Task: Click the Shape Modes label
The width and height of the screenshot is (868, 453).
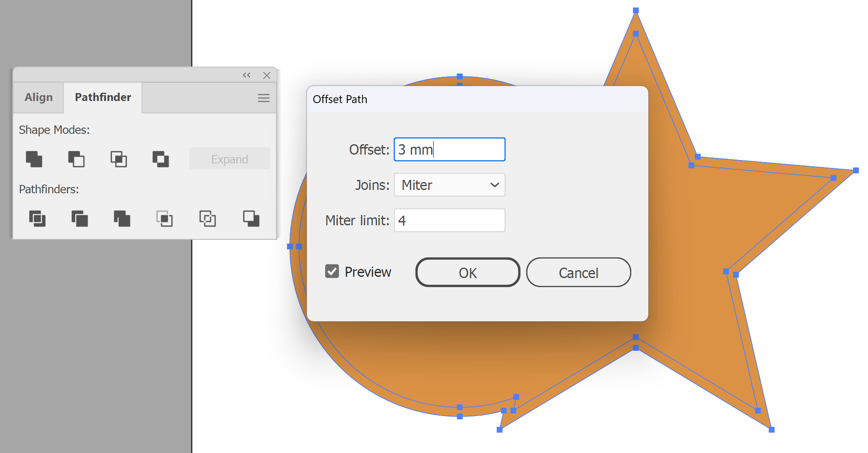Action: click(54, 130)
